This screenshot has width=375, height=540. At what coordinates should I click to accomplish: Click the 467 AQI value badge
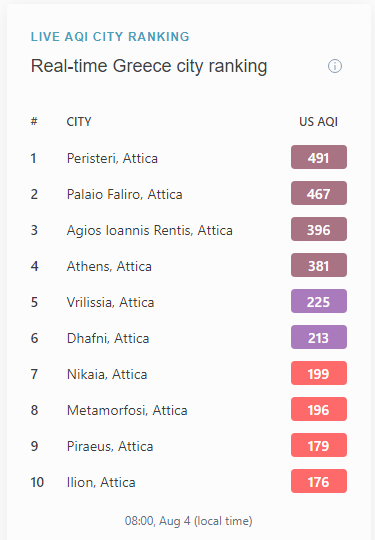[x=319, y=193]
